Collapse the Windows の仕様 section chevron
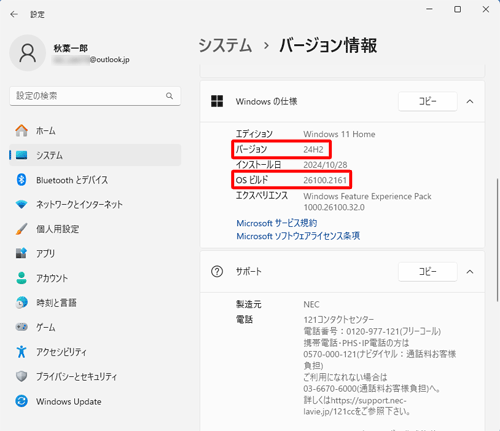 pyautogui.click(x=470, y=101)
